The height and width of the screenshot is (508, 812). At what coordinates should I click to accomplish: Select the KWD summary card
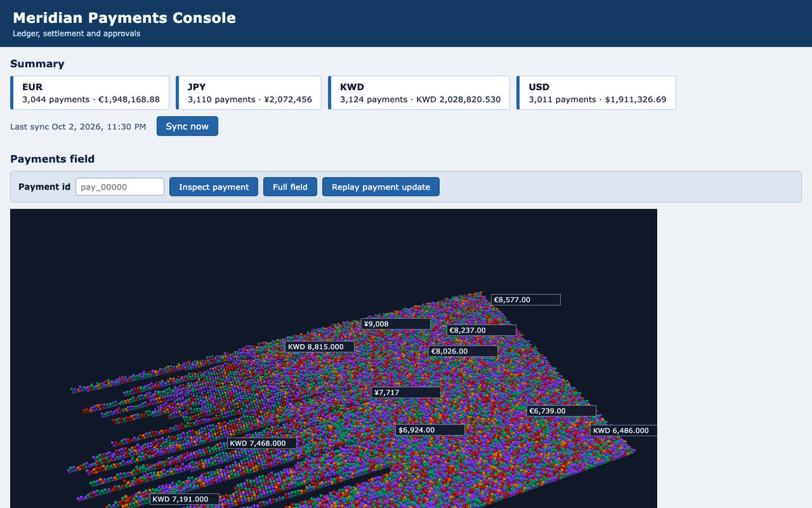(420, 93)
